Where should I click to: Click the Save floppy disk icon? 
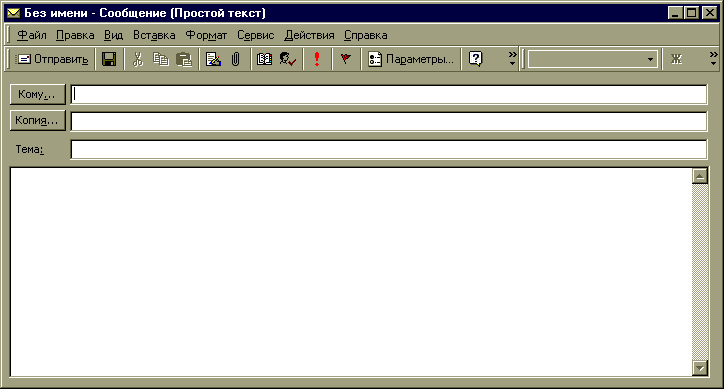pos(109,59)
